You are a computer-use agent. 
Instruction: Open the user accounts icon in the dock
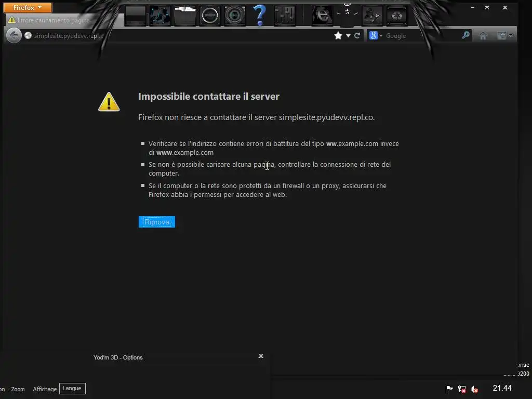coord(372,15)
